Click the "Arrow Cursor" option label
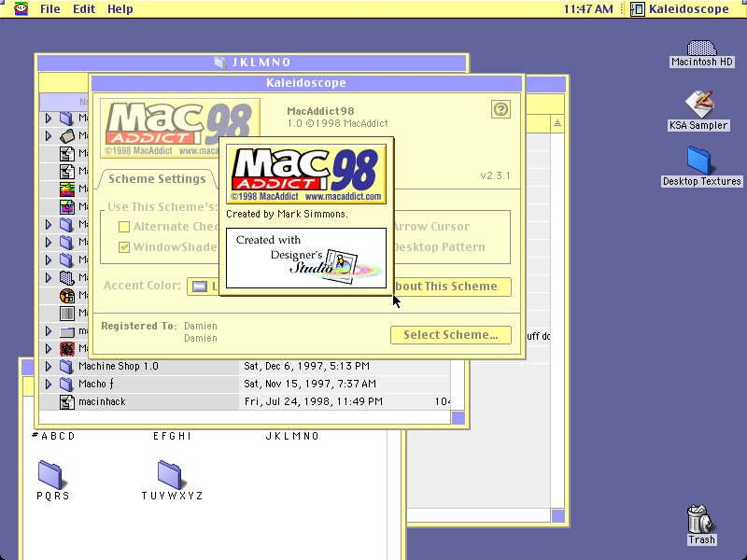 (431, 227)
